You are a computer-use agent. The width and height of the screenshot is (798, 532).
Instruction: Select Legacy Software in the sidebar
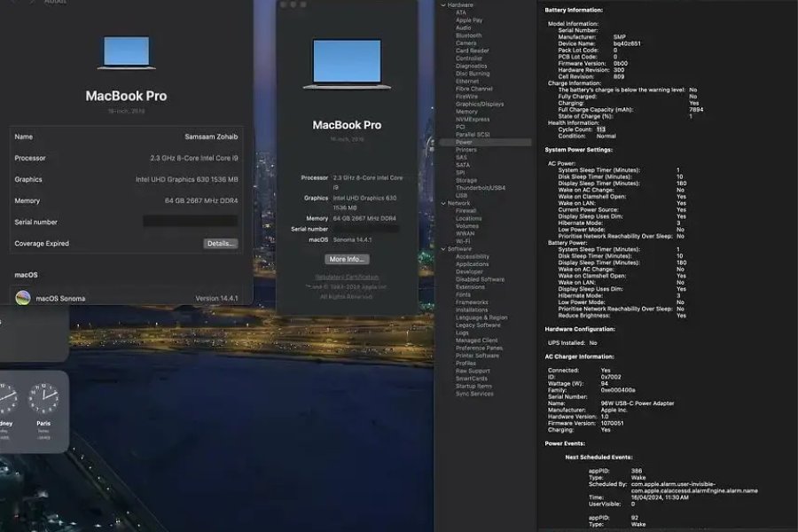(478, 325)
